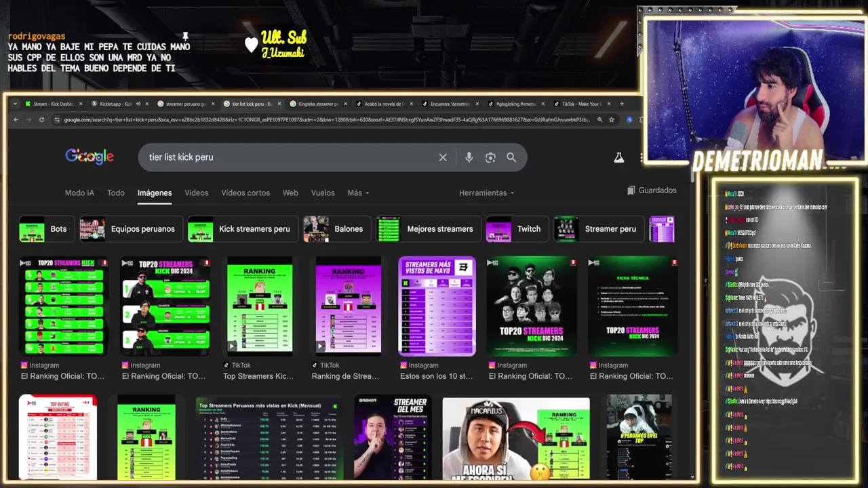
Task: Open 'Streamers más vistos de mayo' image
Action: tap(437, 306)
